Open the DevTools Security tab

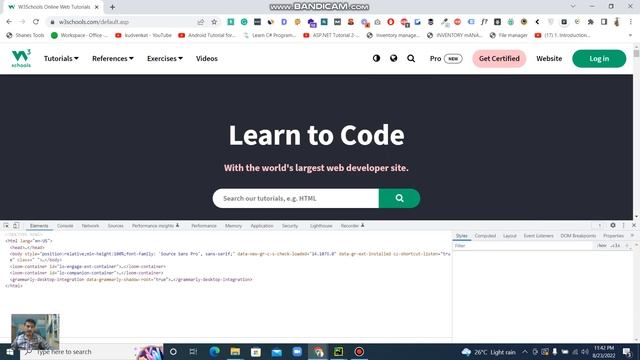point(290,226)
